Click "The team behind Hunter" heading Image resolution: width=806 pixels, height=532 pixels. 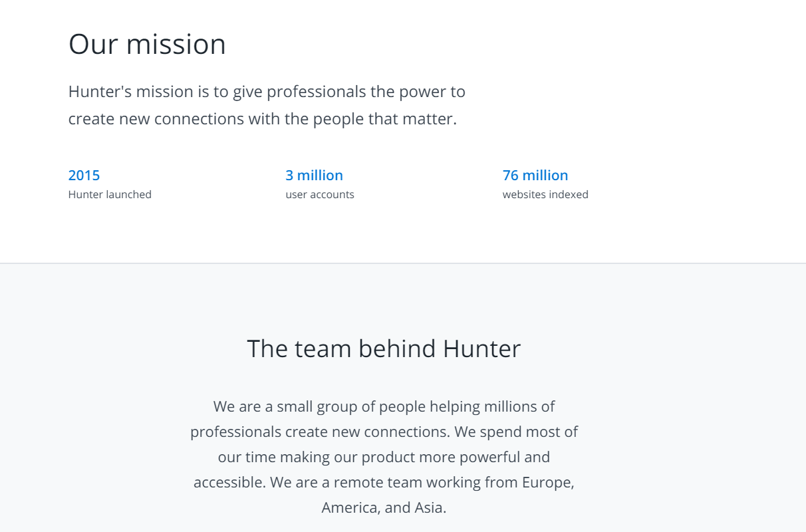pos(384,349)
